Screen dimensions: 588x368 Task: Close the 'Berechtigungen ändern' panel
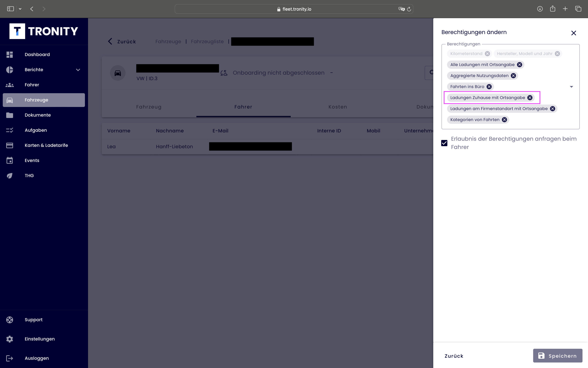pyautogui.click(x=573, y=33)
